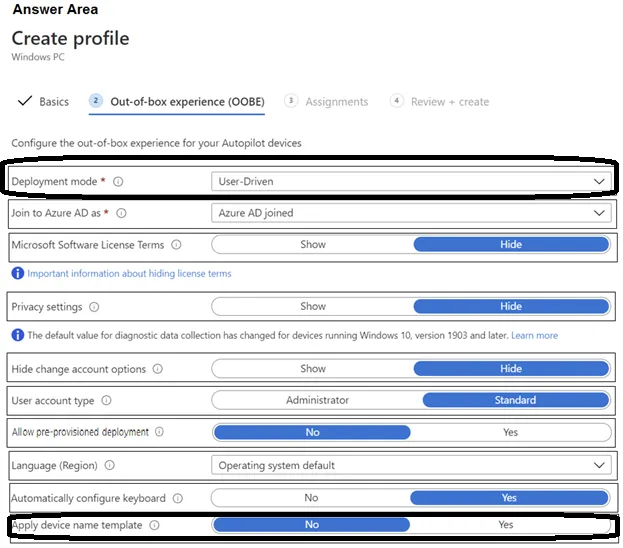This screenshot has height=548, width=623.
Task: Click info icon next to Privacy settings
Action: 94,307
